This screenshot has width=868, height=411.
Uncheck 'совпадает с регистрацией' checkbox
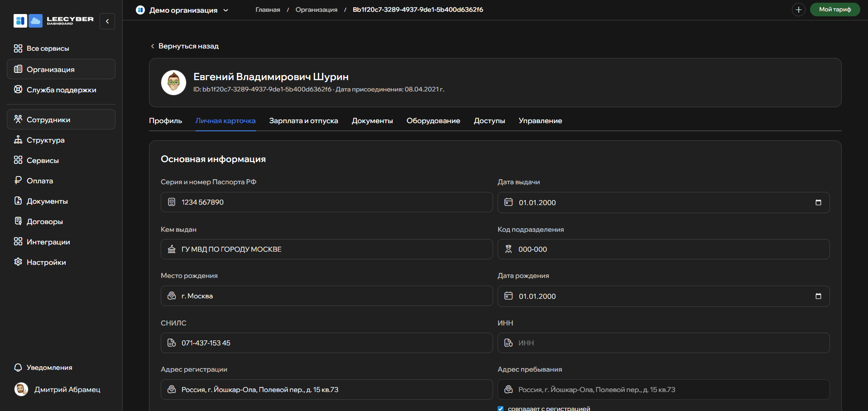click(500, 408)
